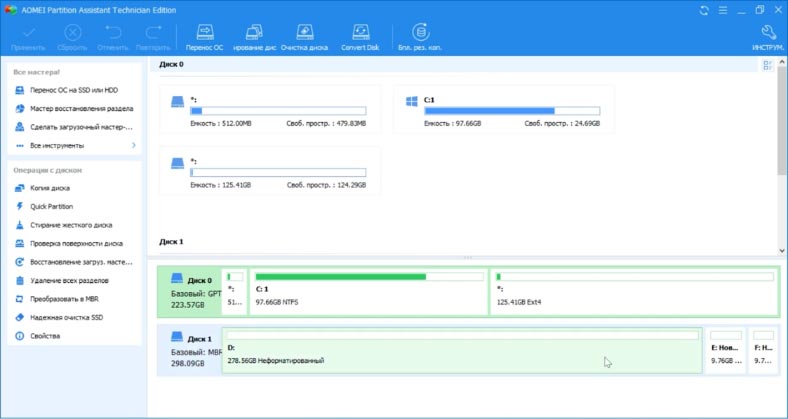Click Копия диска in the sidebar
Screen dimensions: 788x419
tap(50, 188)
